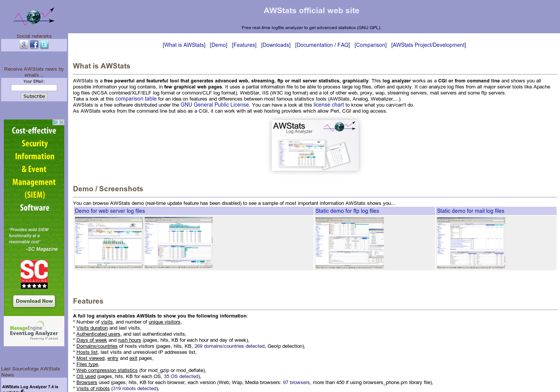Click the 'Hosts list' underlined text
The image size is (560, 392).
pos(87,352)
